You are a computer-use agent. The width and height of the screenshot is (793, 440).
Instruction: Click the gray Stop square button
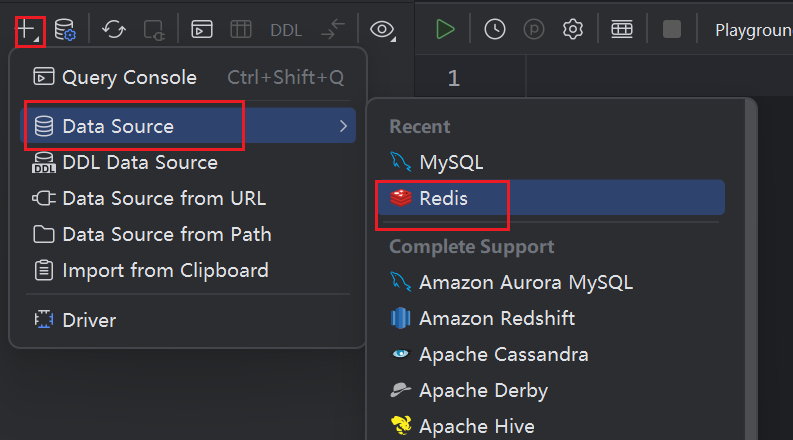coord(672,29)
